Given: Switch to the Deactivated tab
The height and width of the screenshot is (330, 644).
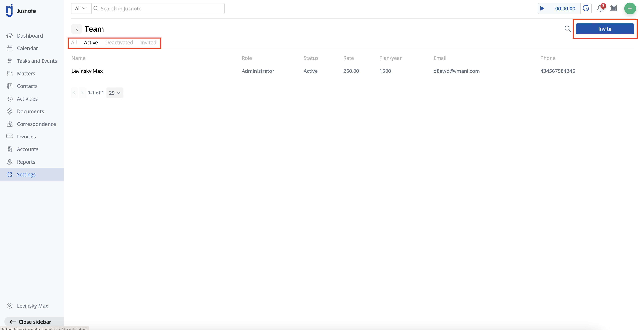Looking at the screenshot, I should pos(119,43).
